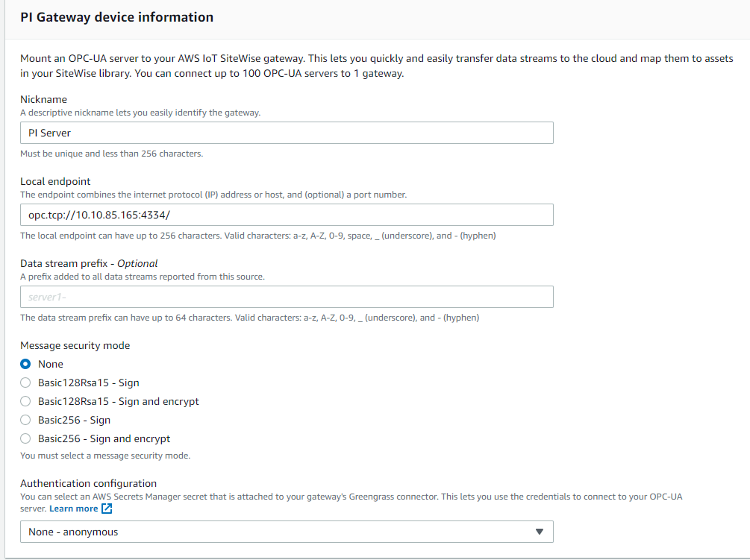Select the None message security mode
Screen dimensions: 750x560
pyautogui.click(x=25, y=364)
